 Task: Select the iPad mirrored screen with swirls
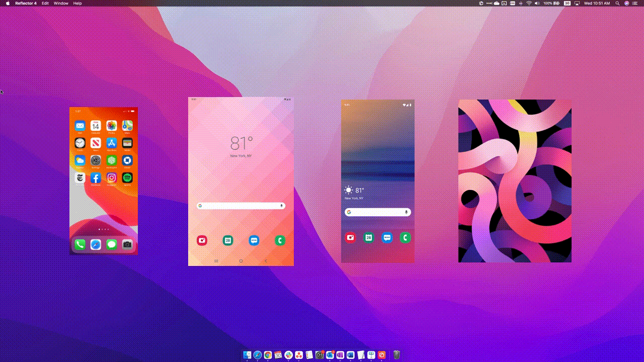[515, 181]
